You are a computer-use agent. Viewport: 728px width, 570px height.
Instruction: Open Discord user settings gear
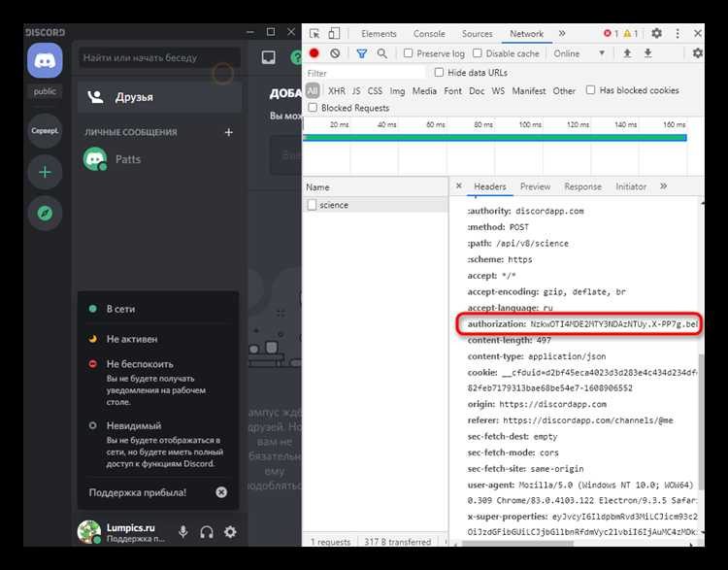point(230,531)
